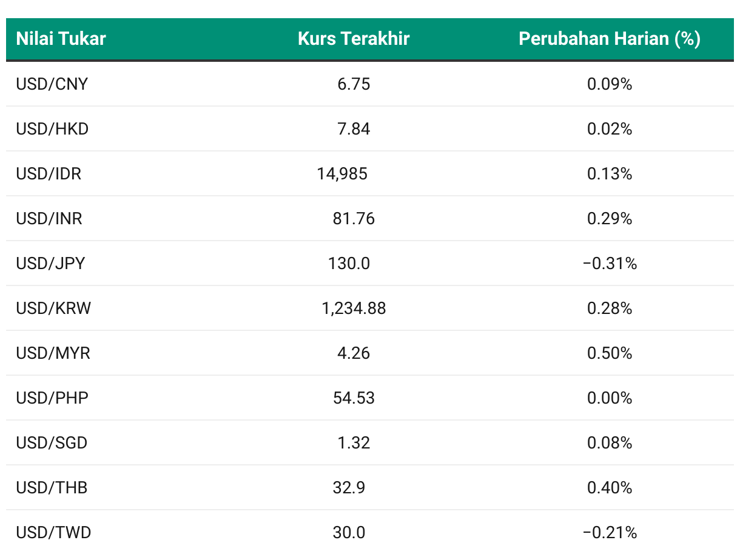Select the USD/MYR currency pair
This screenshot has height=560, width=740.
pyautogui.click(x=53, y=353)
